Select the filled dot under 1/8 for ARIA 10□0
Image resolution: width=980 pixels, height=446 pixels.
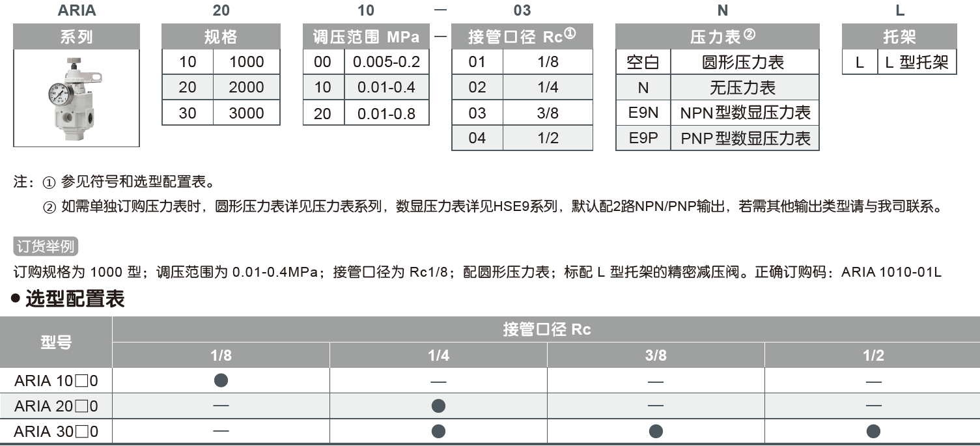219,380
